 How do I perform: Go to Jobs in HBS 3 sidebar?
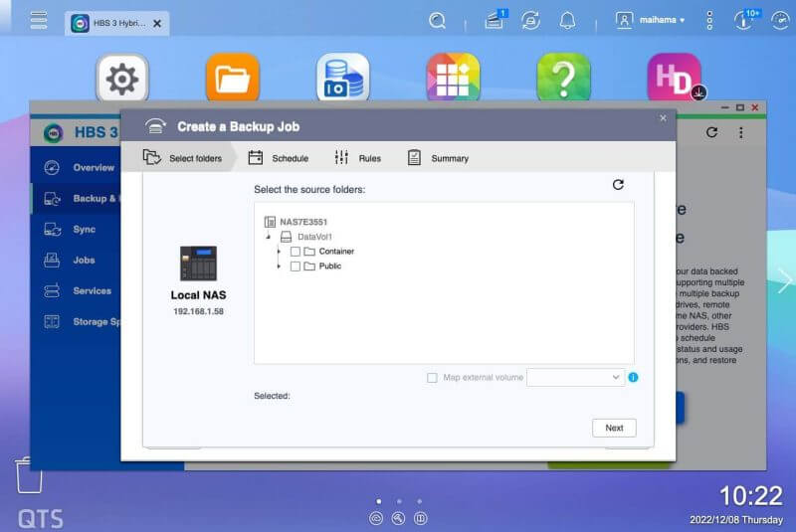coord(79,261)
